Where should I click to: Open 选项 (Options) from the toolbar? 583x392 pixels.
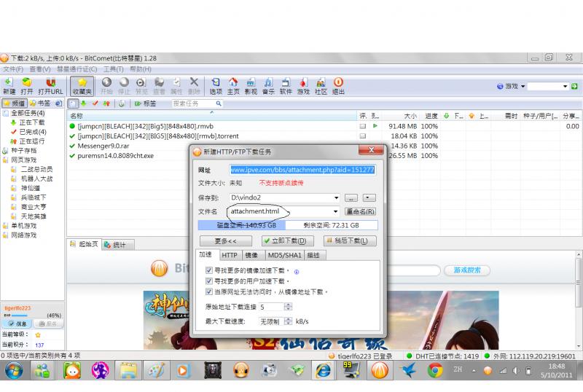(x=216, y=86)
